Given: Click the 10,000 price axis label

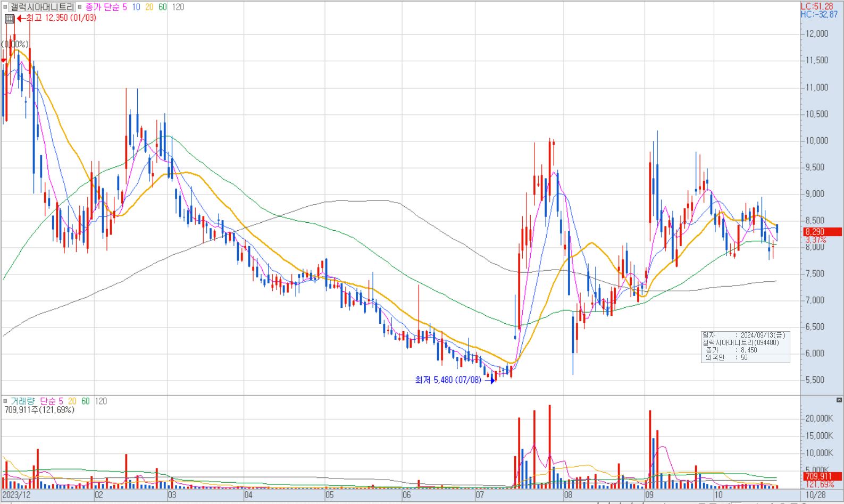Looking at the screenshot, I should pyautogui.click(x=817, y=140).
